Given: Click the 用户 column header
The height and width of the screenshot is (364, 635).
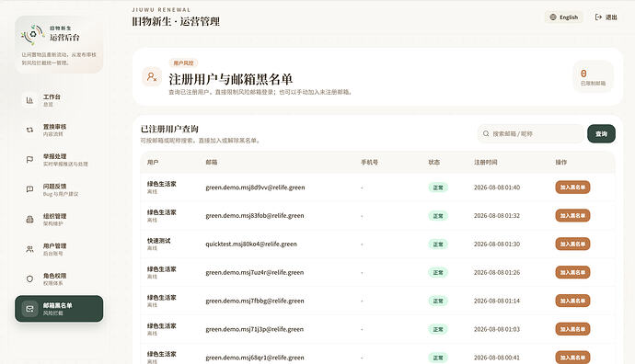Looking at the screenshot, I should pyautogui.click(x=153, y=162).
